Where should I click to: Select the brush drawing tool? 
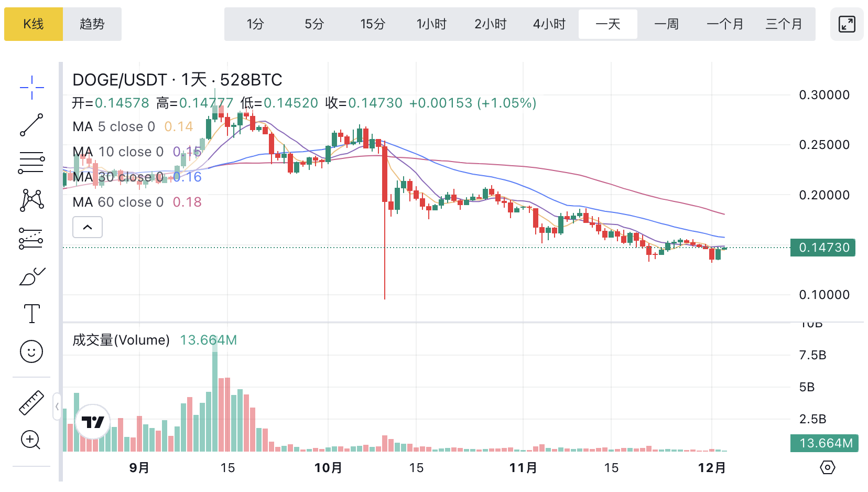pos(31,276)
